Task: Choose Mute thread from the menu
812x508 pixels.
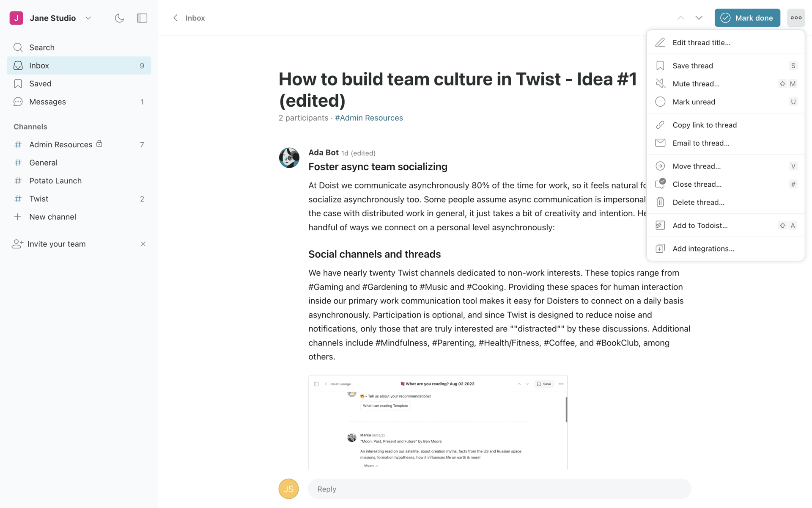Action: [726, 84]
